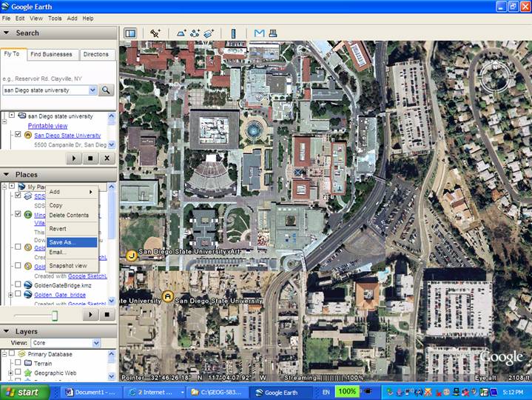Open the C:\GEOG-583 folder taskbar button
The image size is (532, 400).
coord(216,392)
